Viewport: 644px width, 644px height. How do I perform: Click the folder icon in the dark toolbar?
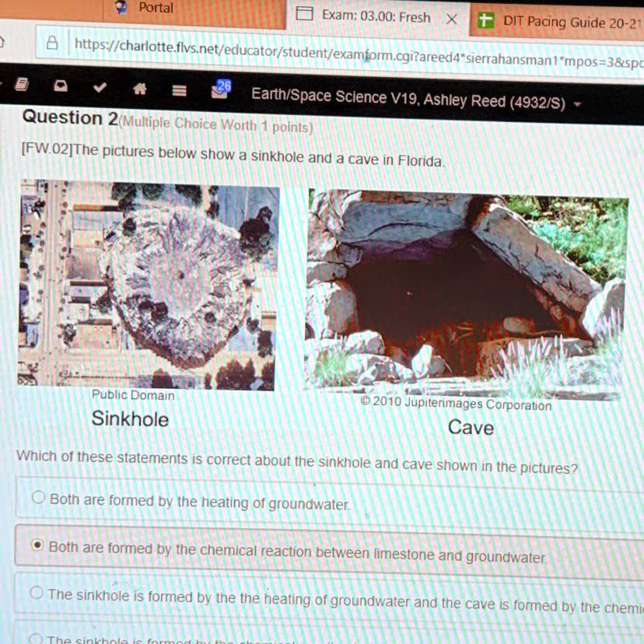(x=61, y=84)
